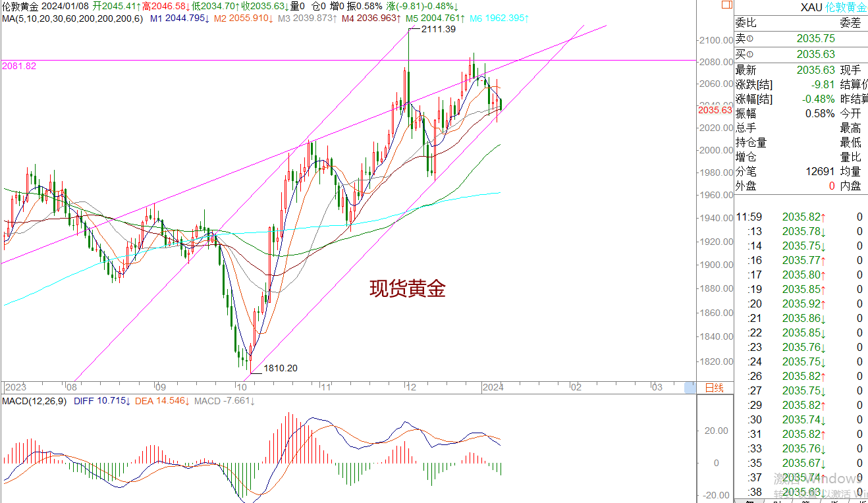
Task: Click the 12 month label on time axis
Action: [x=410, y=388]
